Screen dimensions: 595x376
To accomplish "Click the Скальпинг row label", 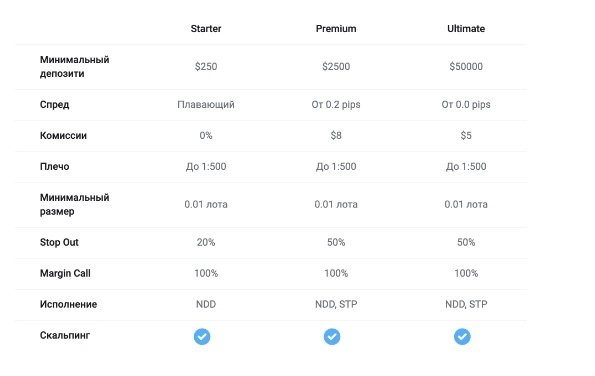I will pos(65,335).
